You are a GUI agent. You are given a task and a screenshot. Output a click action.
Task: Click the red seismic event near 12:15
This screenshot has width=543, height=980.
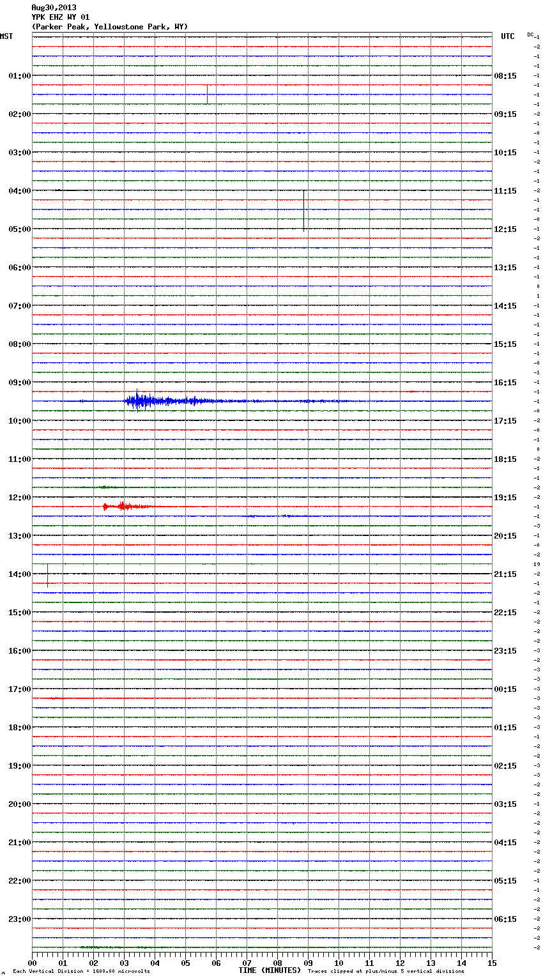tap(128, 507)
